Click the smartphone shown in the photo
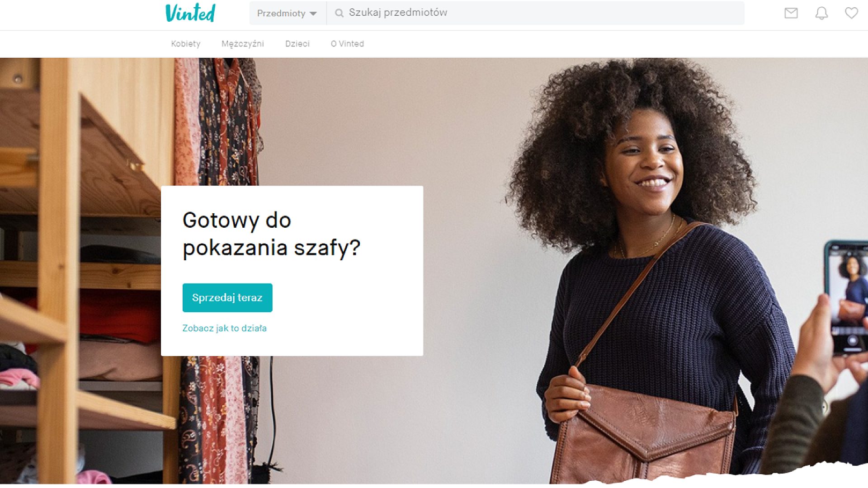This screenshot has height=488, width=868. point(846,297)
